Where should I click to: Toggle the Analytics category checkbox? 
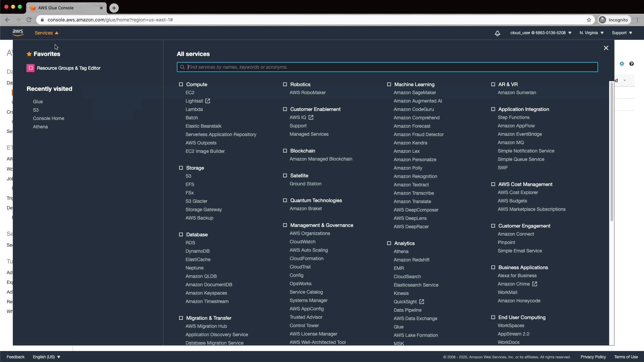pos(389,243)
